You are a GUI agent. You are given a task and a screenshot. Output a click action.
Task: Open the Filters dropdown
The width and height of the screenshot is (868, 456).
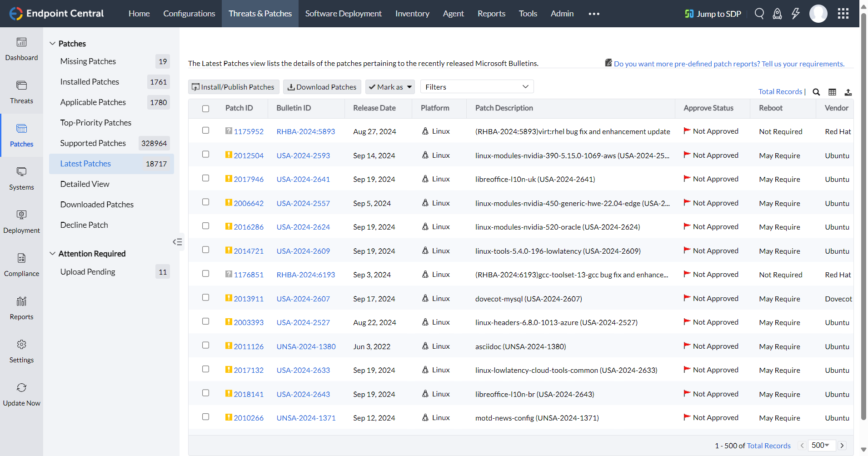(x=477, y=87)
